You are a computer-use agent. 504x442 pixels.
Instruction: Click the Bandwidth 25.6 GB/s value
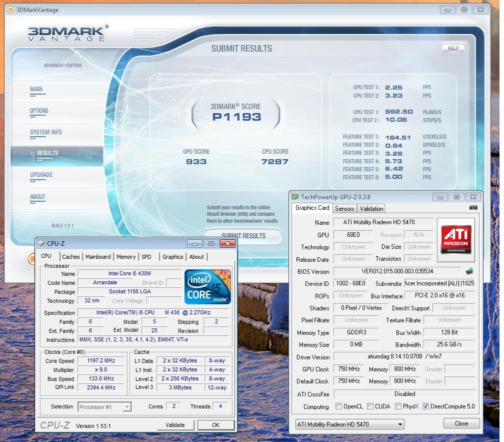(x=449, y=344)
